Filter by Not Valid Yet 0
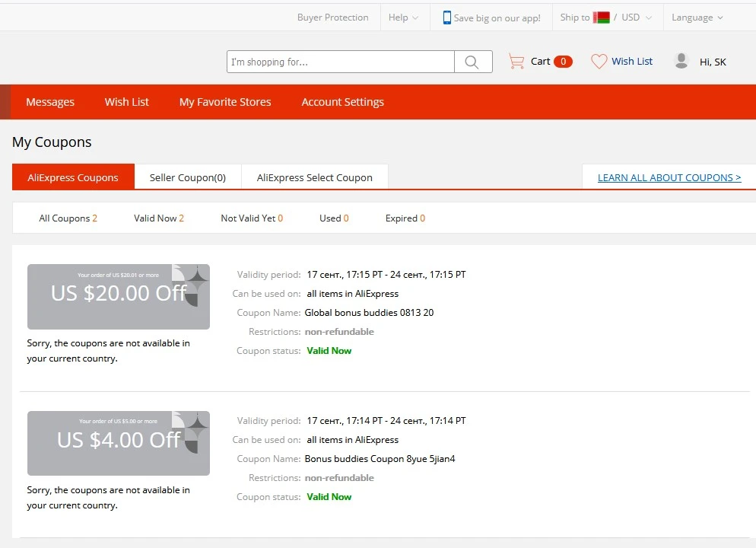This screenshot has width=756, height=548. pyautogui.click(x=252, y=218)
